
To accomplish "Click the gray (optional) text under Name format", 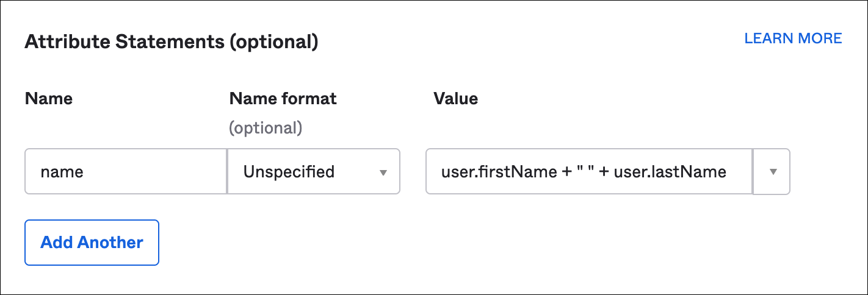I will (266, 128).
